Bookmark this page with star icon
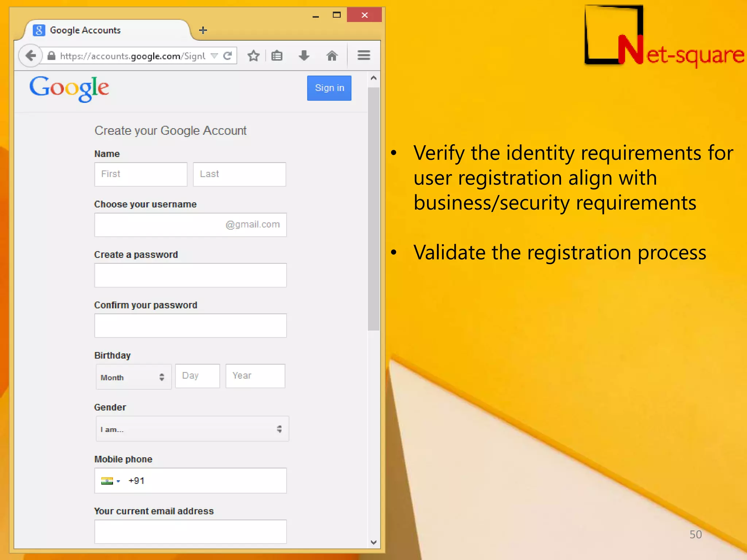 click(253, 56)
